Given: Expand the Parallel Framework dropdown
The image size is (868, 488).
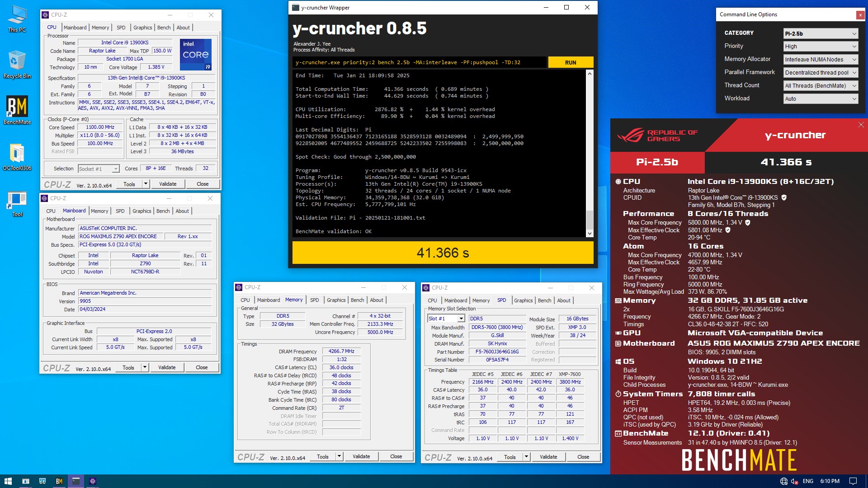Looking at the screenshot, I should 821,73.
